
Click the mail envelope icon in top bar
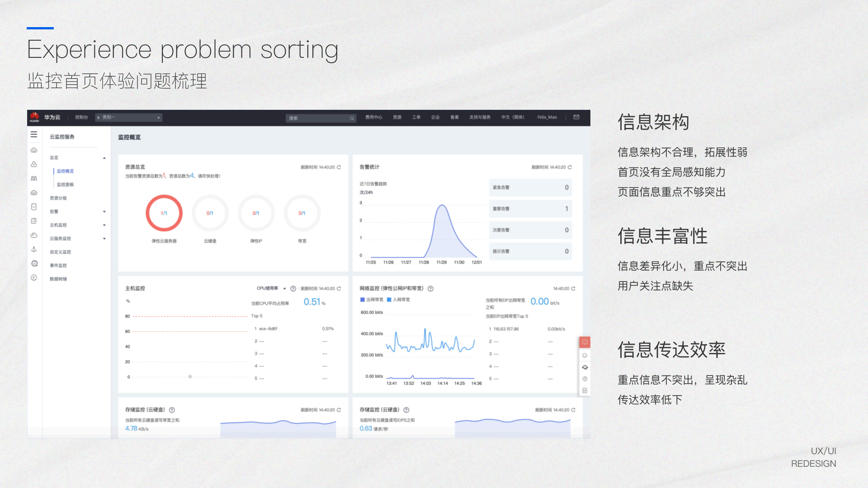(x=576, y=117)
